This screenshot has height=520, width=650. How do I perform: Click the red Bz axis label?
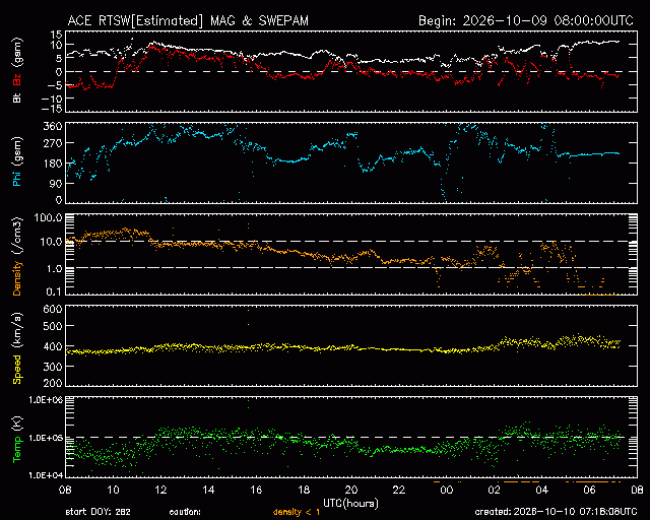click(17, 80)
